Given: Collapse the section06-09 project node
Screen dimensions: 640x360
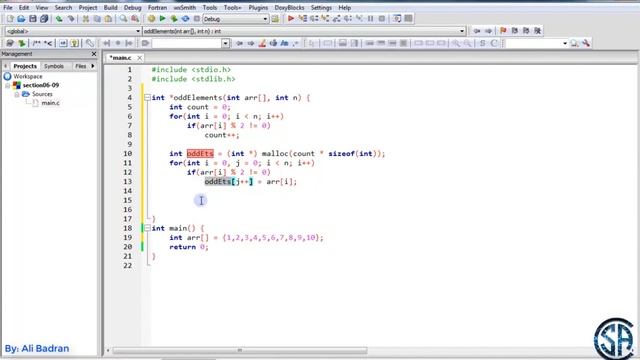Looking at the screenshot, I should click(x=7, y=85).
